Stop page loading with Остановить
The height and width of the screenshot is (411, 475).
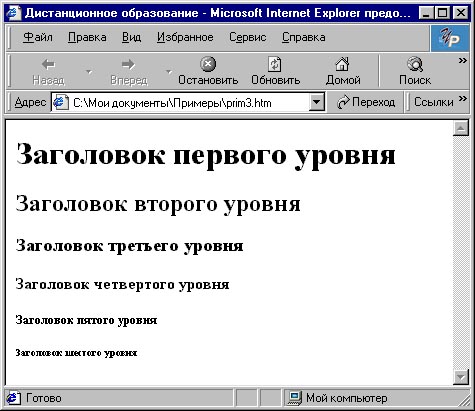coord(208,71)
